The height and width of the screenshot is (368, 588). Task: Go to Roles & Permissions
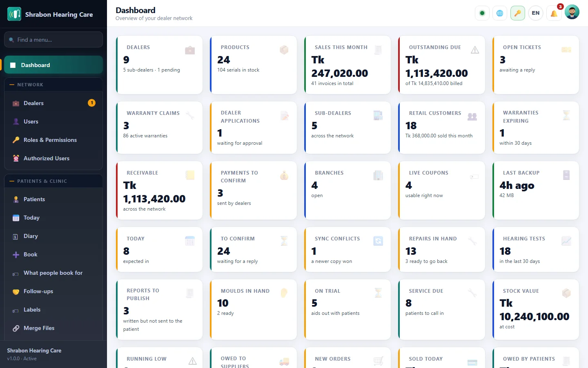point(53,140)
